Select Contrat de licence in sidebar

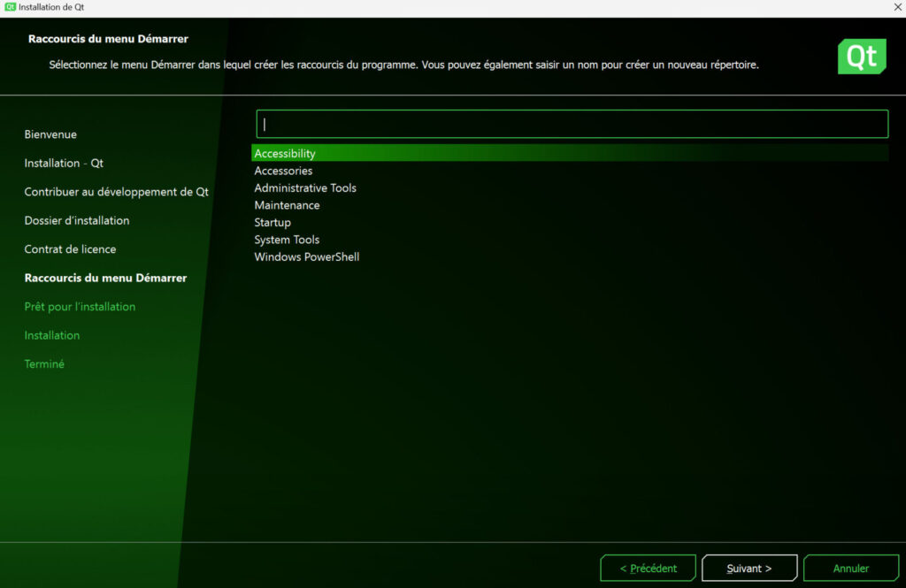click(70, 249)
